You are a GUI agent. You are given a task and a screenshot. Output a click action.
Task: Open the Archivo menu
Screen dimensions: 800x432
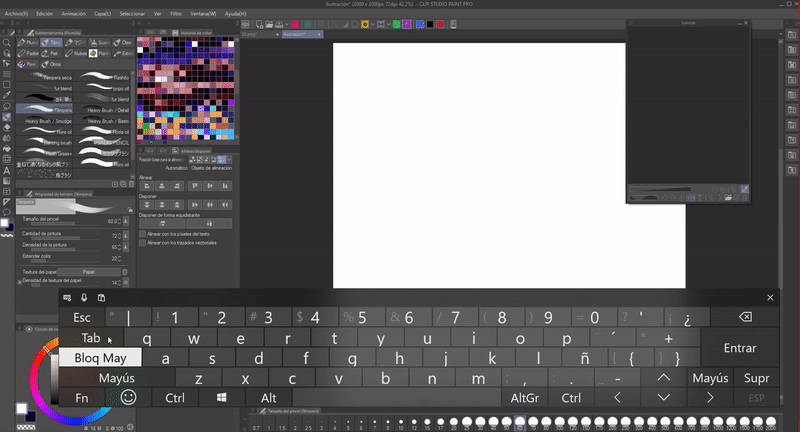[x=16, y=14]
